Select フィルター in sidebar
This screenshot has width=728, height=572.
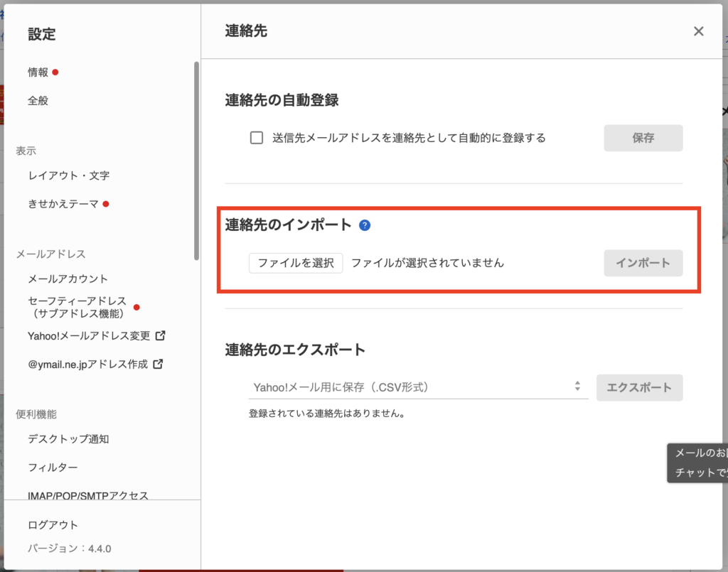click(53, 468)
